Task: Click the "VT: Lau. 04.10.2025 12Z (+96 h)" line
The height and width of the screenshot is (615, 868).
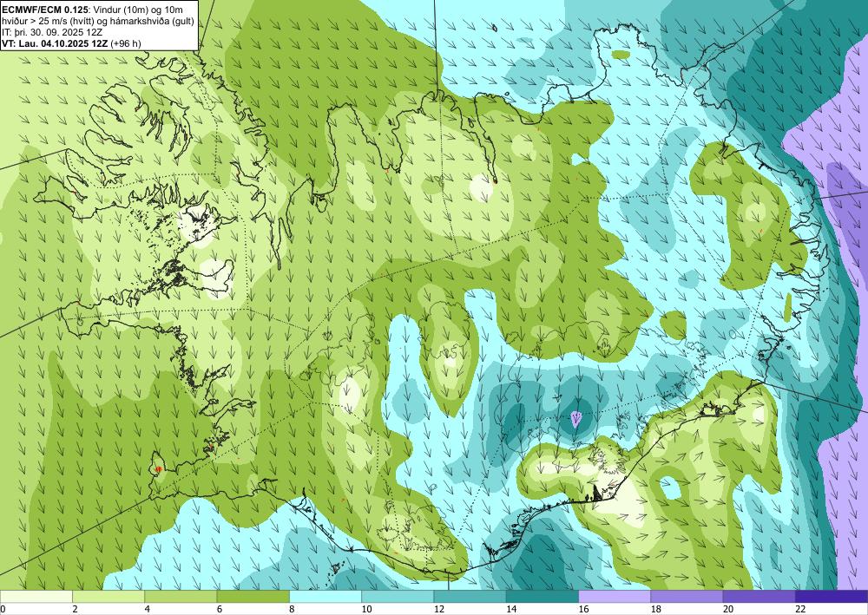Action: coord(71,43)
